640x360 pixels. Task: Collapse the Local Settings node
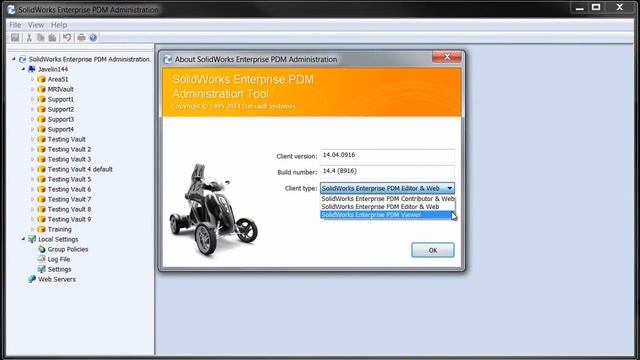click(23, 239)
